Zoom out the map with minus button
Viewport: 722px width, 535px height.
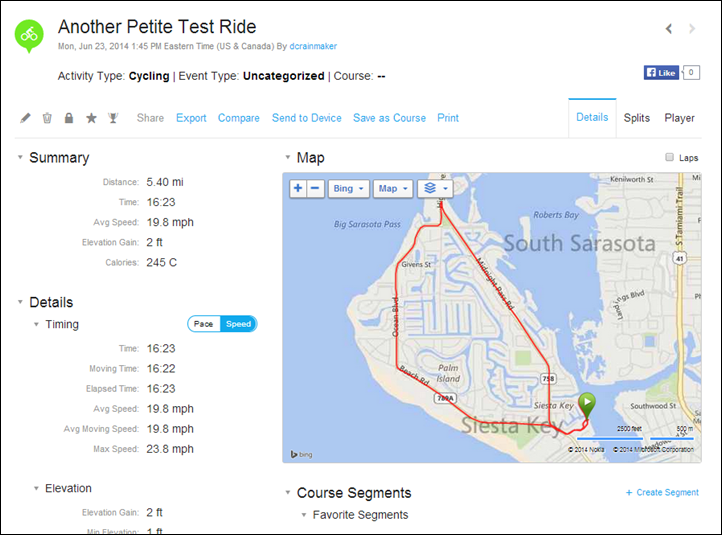(315, 188)
